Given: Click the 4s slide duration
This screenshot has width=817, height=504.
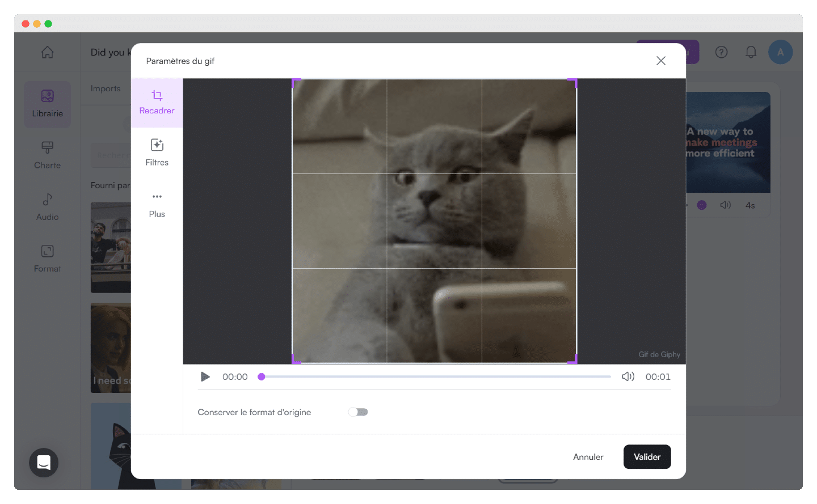Looking at the screenshot, I should pyautogui.click(x=750, y=205).
